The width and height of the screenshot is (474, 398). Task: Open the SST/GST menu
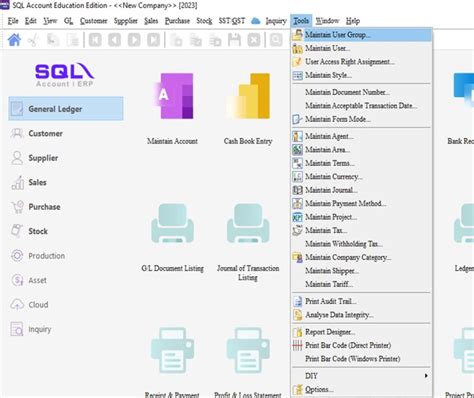[x=232, y=21]
